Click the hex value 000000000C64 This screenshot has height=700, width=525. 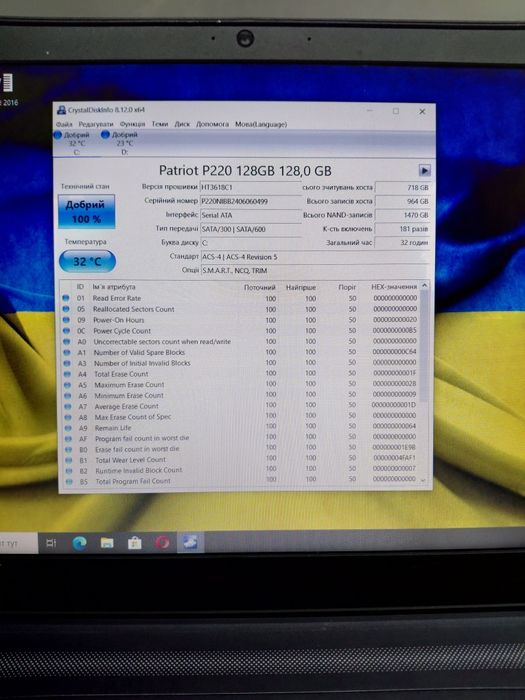395,352
